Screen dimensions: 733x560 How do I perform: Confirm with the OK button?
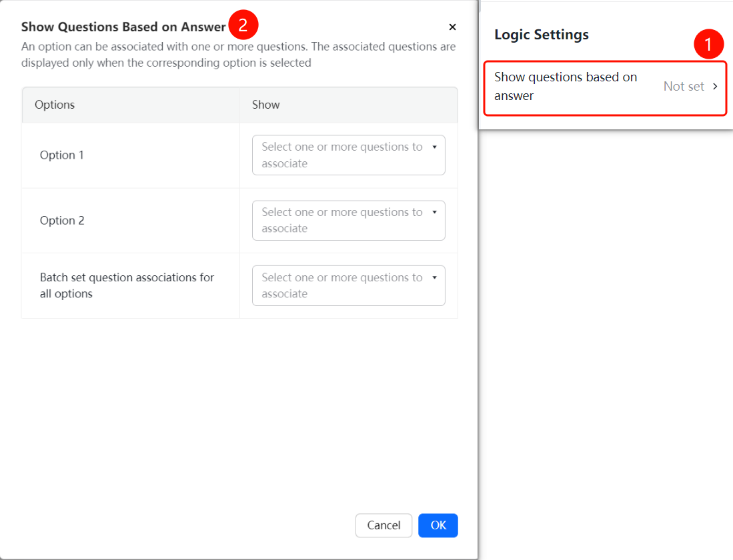[x=438, y=525]
